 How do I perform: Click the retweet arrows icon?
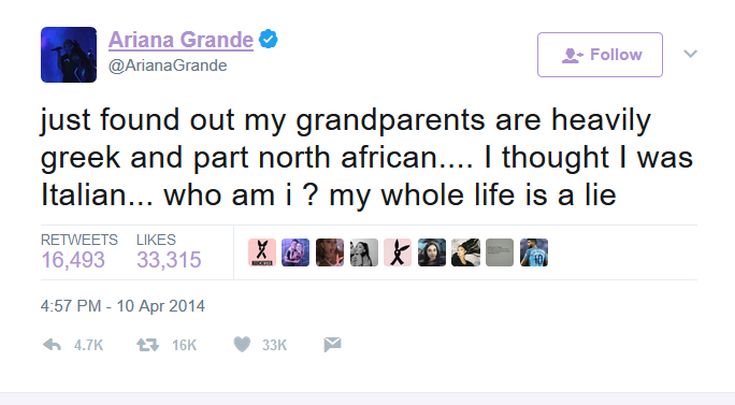click(x=148, y=345)
